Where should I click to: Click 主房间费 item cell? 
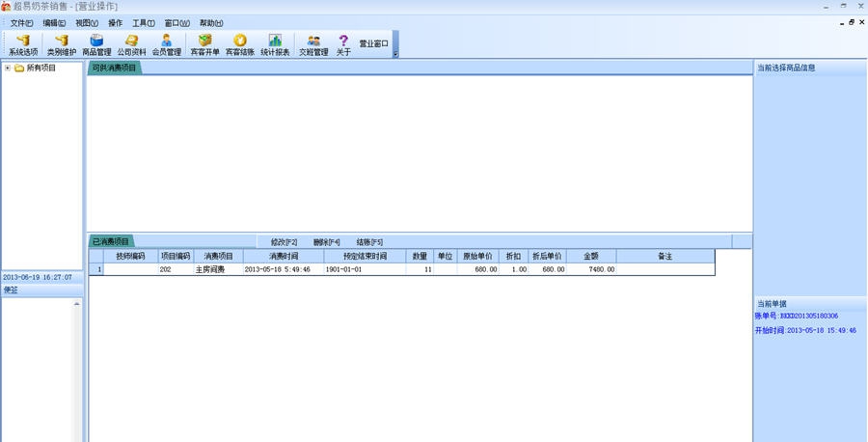click(x=219, y=269)
